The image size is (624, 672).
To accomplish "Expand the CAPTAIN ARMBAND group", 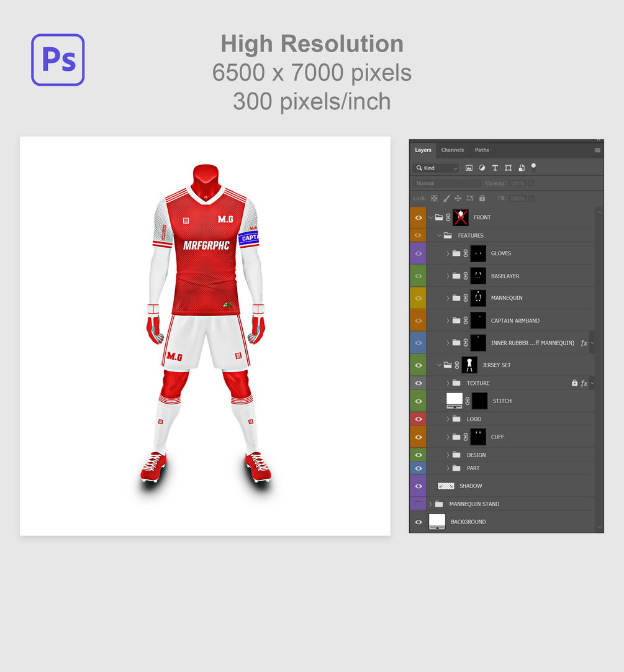I will (x=448, y=320).
